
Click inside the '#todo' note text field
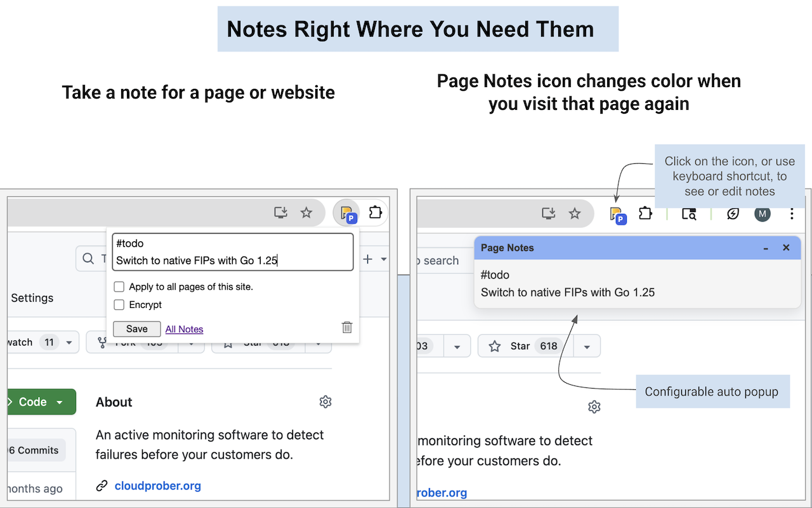click(232, 252)
